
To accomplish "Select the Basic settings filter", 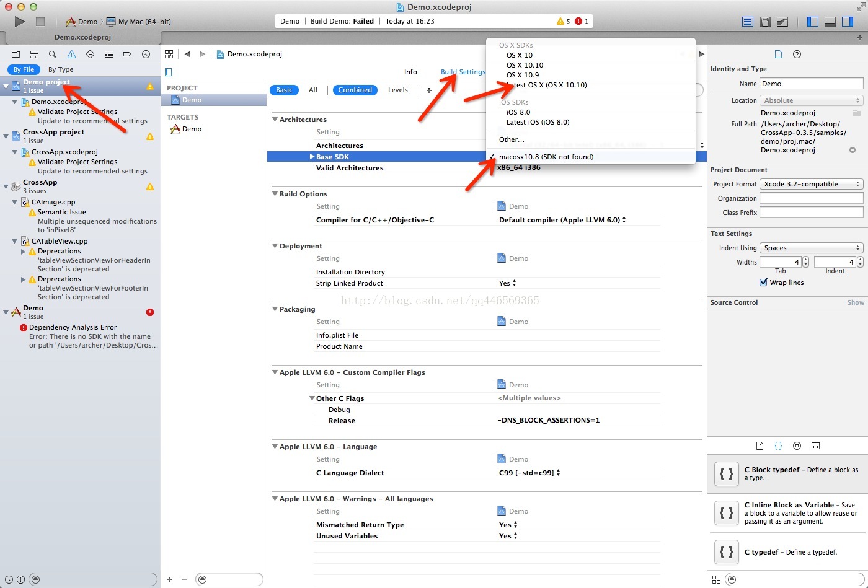I will pyautogui.click(x=284, y=90).
